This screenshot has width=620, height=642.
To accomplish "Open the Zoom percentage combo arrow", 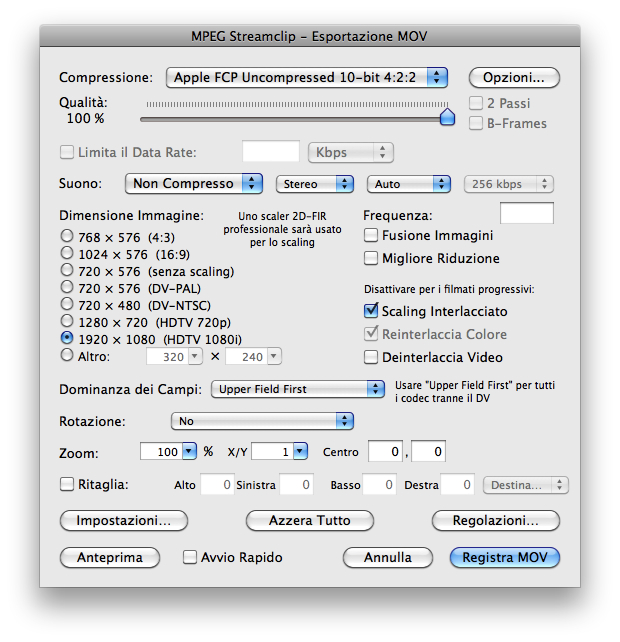I will pos(189,451).
